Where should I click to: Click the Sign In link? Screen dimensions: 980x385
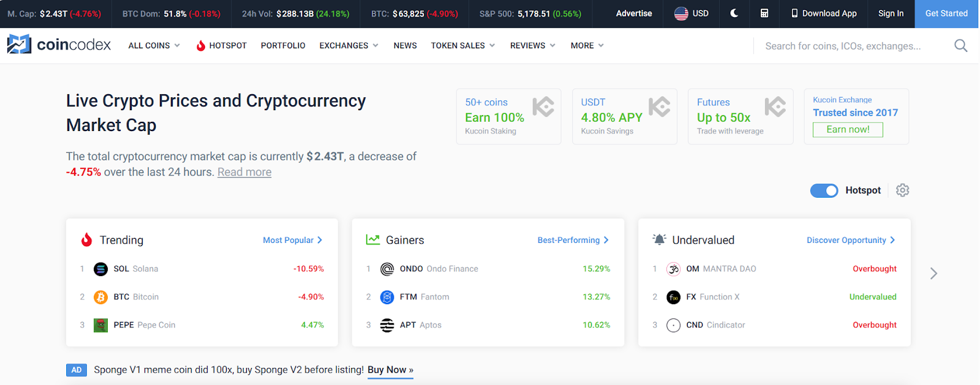pyautogui.click(x=891, y=13)
